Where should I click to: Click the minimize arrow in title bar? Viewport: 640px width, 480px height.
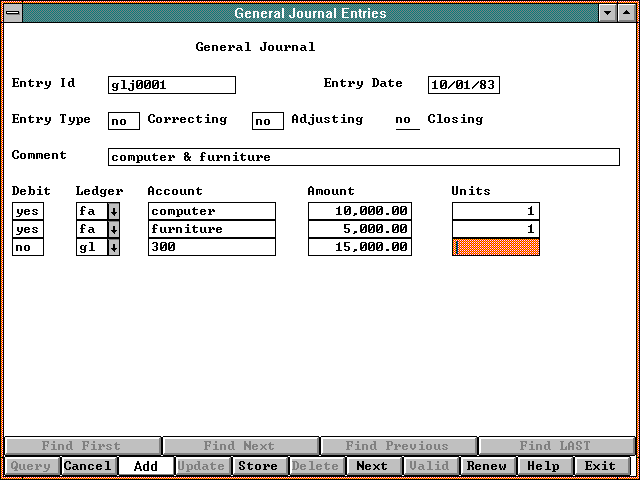click(607, 13)
